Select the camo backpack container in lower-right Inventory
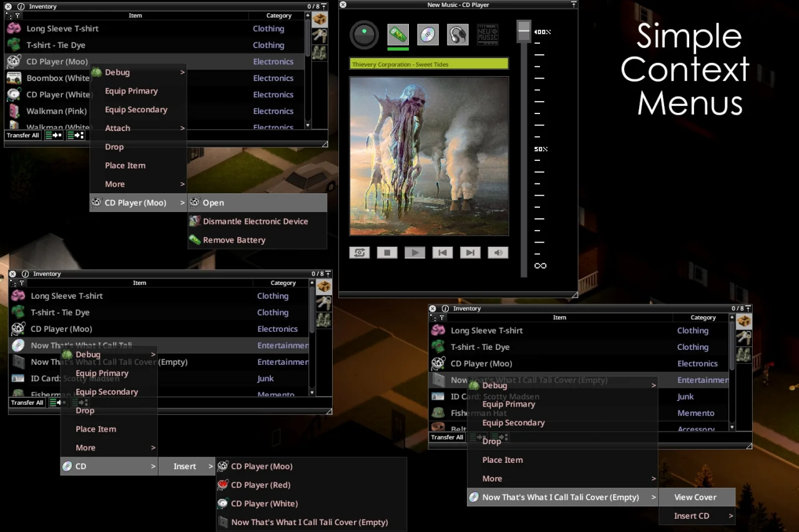Screen dimensions: 799x532 pyautogui.click(x=743, y=354)
